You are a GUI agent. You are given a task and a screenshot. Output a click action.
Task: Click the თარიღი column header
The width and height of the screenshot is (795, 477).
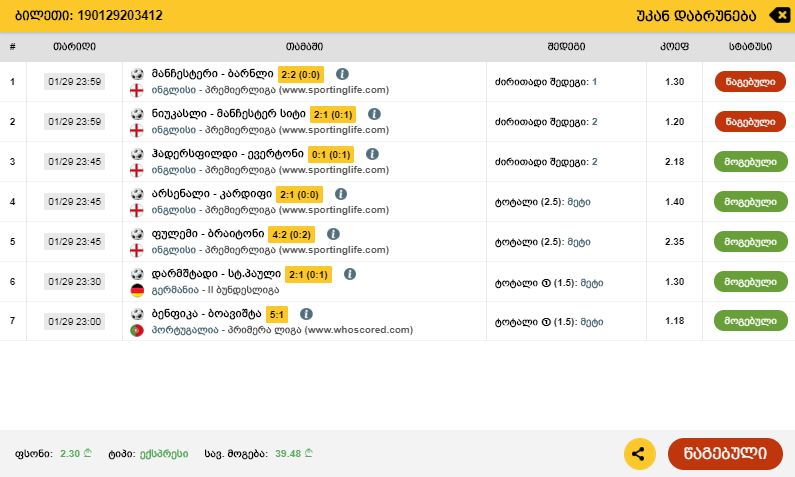pos(75,46)
